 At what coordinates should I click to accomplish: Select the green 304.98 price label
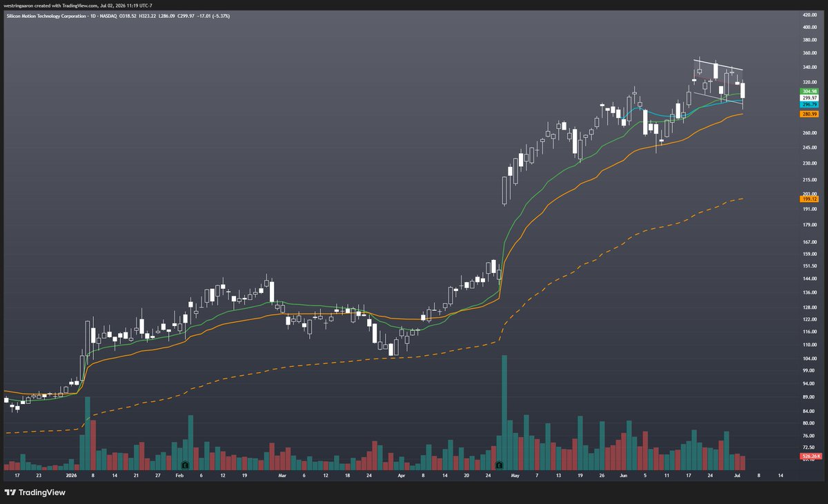click(809, 92)
